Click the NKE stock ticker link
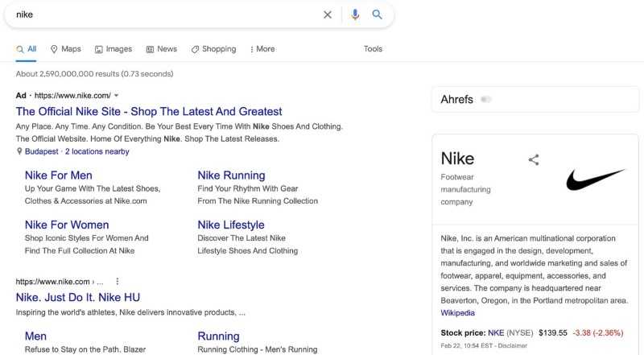 coord(496,332)
